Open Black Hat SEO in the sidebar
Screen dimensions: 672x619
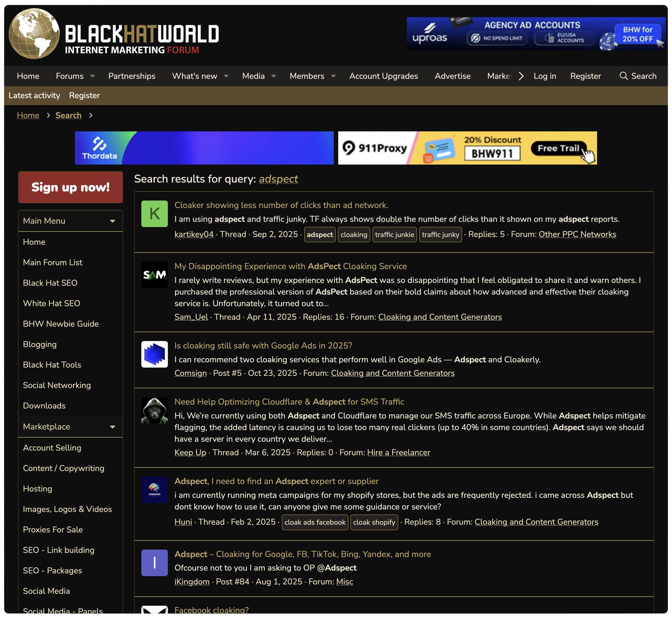point(50,283)
